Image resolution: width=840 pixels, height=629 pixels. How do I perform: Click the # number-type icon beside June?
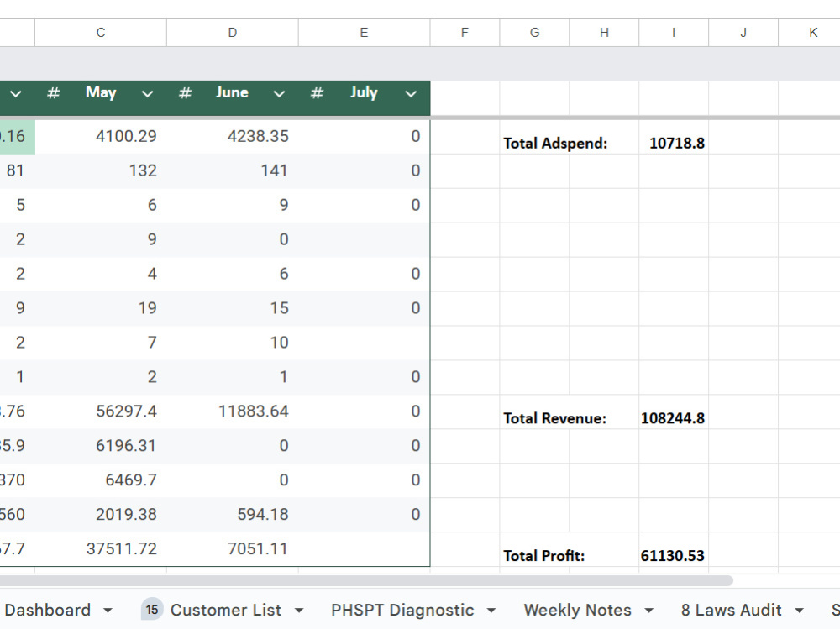[185, 93]
